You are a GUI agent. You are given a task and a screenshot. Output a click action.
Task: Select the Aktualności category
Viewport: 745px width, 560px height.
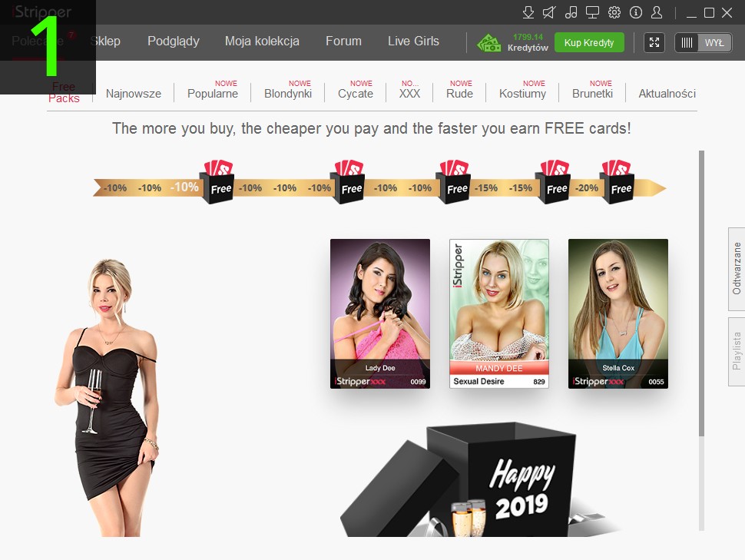pos(667,94)
